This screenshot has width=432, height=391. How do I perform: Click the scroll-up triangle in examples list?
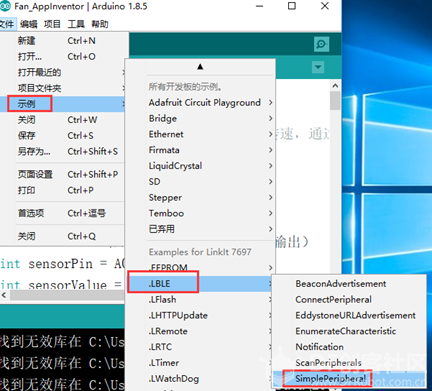[200, 67]
